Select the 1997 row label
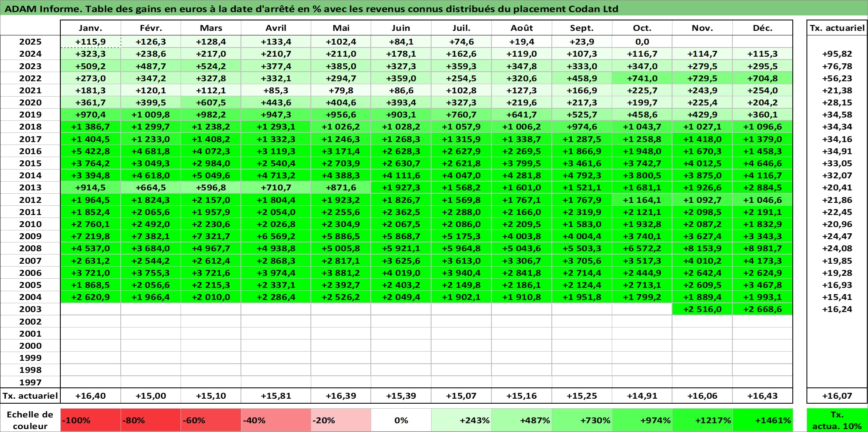 (x=30, y=382)
